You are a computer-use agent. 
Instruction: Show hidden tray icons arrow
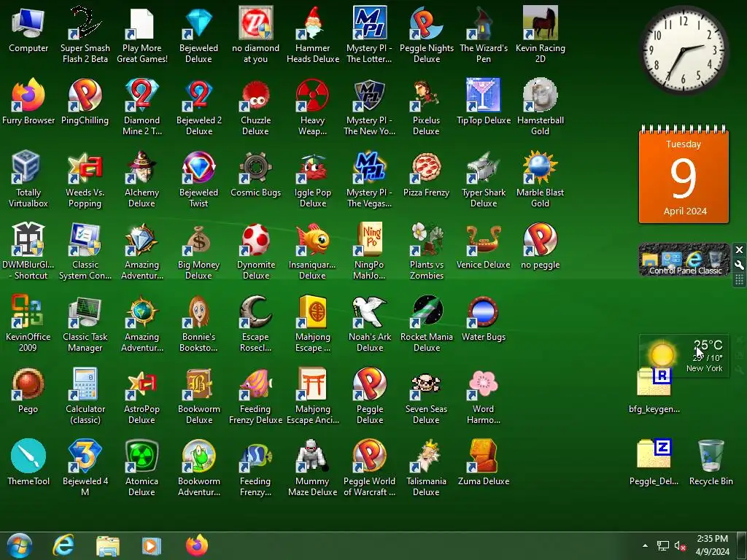pyautogui.click(x=645, y=545)
